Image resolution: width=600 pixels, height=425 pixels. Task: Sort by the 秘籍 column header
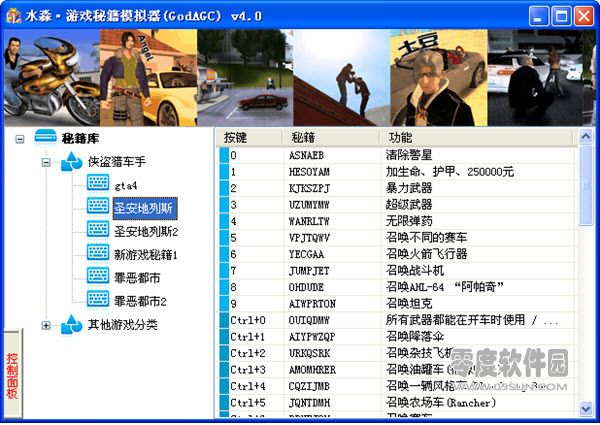(x=331, y=137)
